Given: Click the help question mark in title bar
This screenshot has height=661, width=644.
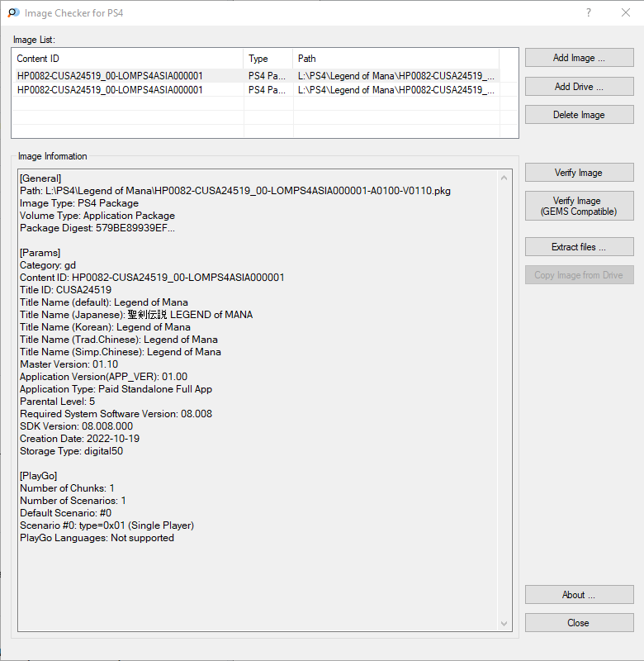Looking at the screenshot, I should coord(589,12).
